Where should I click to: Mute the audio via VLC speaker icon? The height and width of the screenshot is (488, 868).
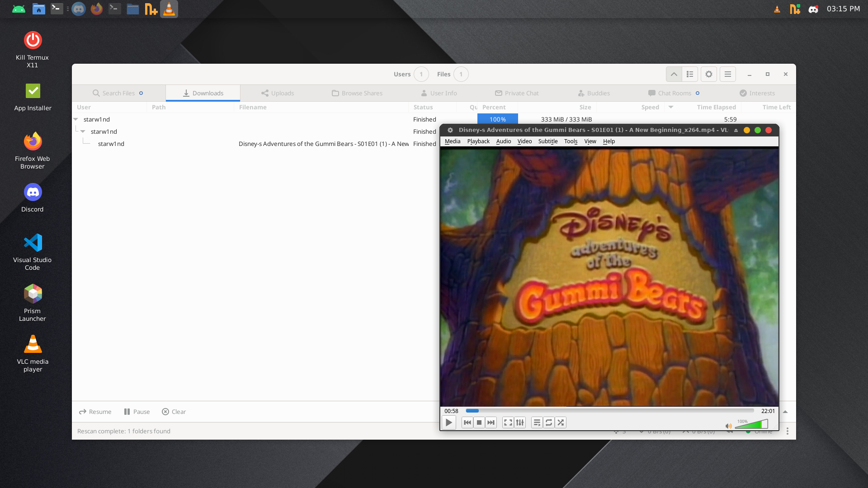tap(728, 426)
